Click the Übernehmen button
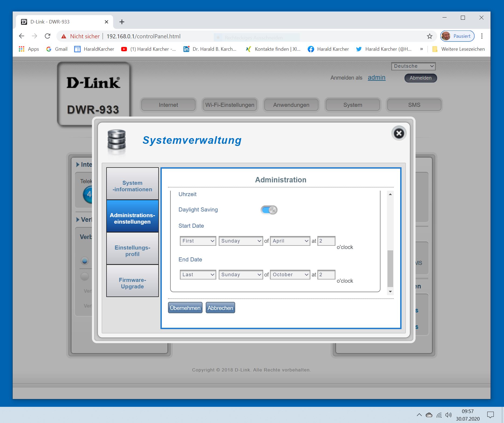 pos(185,308)
